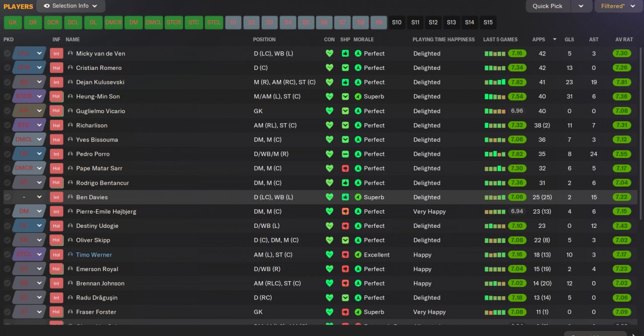Image resolution: width=644 pixels, height=336 pixels.
Task: Select the STCL position pill
Action: [214, 23]
